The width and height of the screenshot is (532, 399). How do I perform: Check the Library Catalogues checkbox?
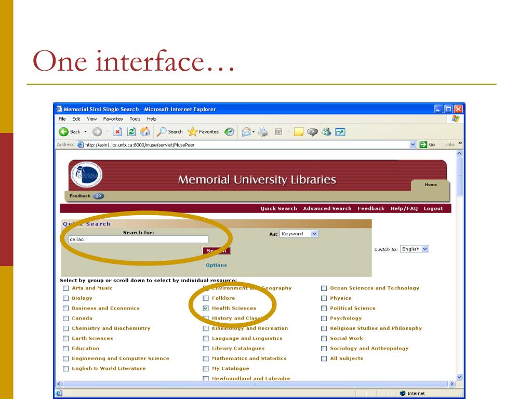(x=206, y=349)
